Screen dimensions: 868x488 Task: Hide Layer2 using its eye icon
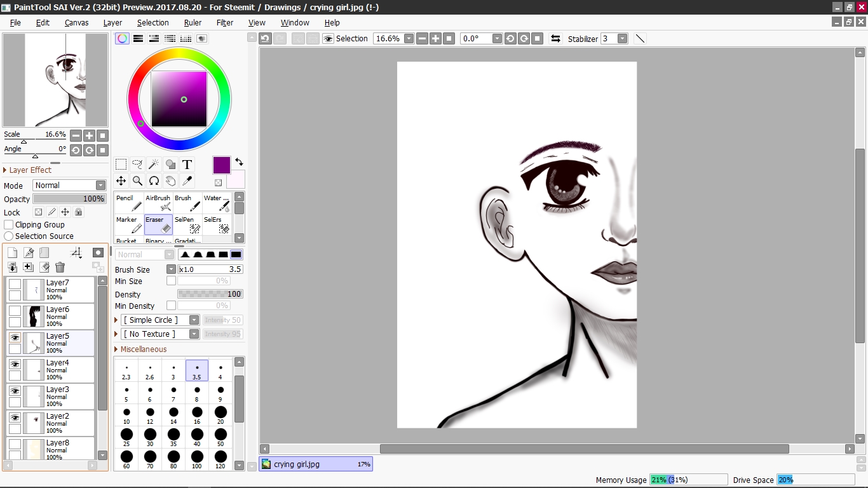pyautogui.click(x=15, y=418)
